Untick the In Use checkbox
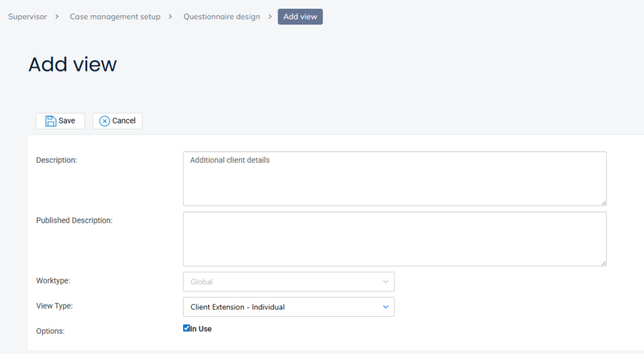This screenshot has height=354, width=644. point(186,328)
